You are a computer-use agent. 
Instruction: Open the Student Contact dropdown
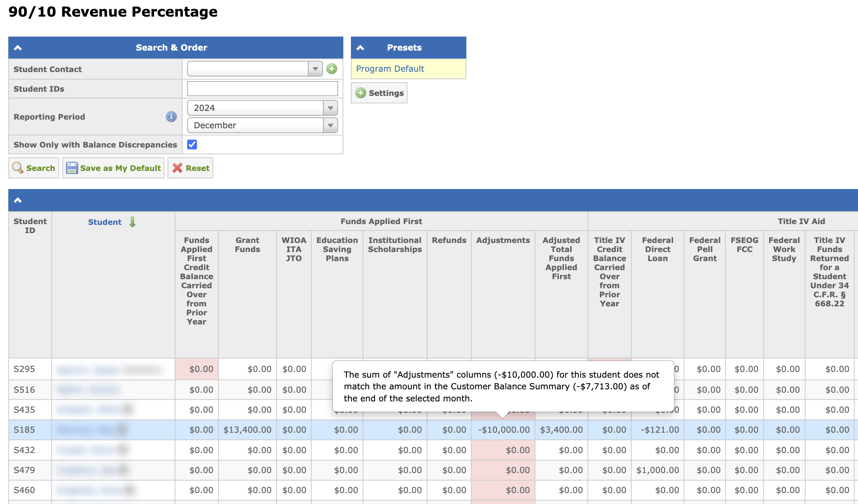pyautogui.click(x=315, y=69)
